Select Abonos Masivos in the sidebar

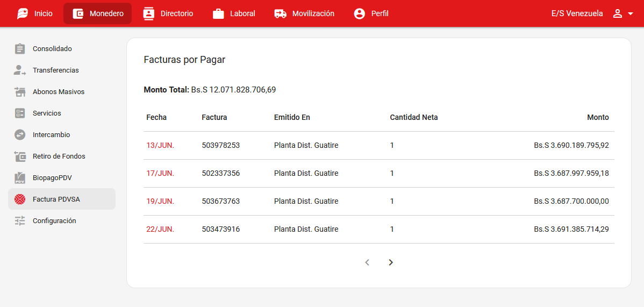[62, 91]
